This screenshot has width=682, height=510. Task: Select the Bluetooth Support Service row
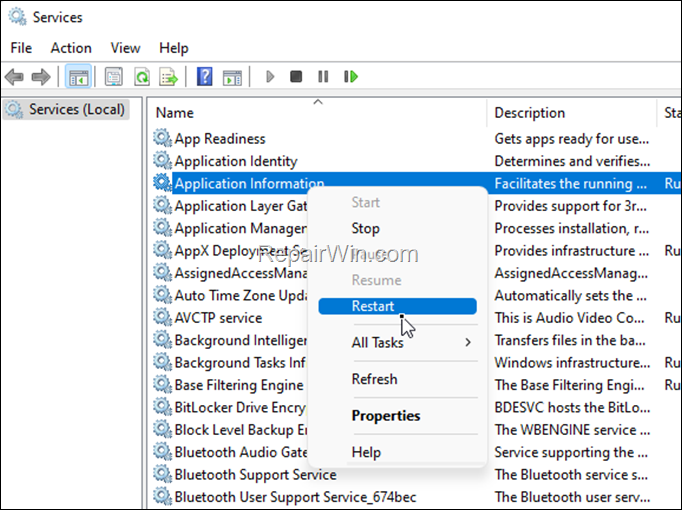[255, 475]
